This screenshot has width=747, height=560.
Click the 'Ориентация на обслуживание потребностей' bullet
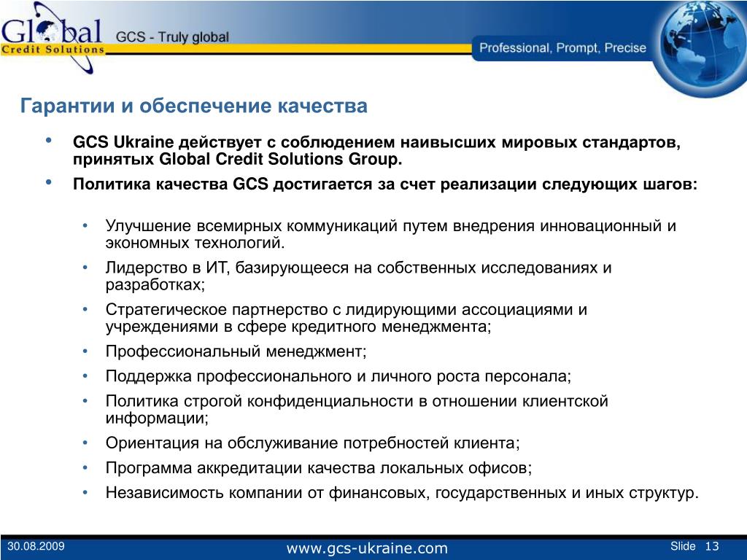coord(312,443)
